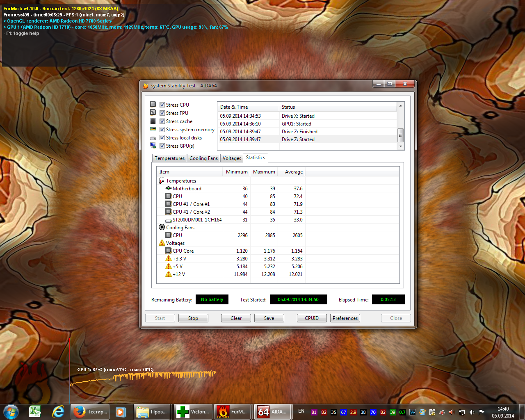Uncheck the Stress CPU checkbox
This screenshot has width=525, height=420.
pos(162,105)
